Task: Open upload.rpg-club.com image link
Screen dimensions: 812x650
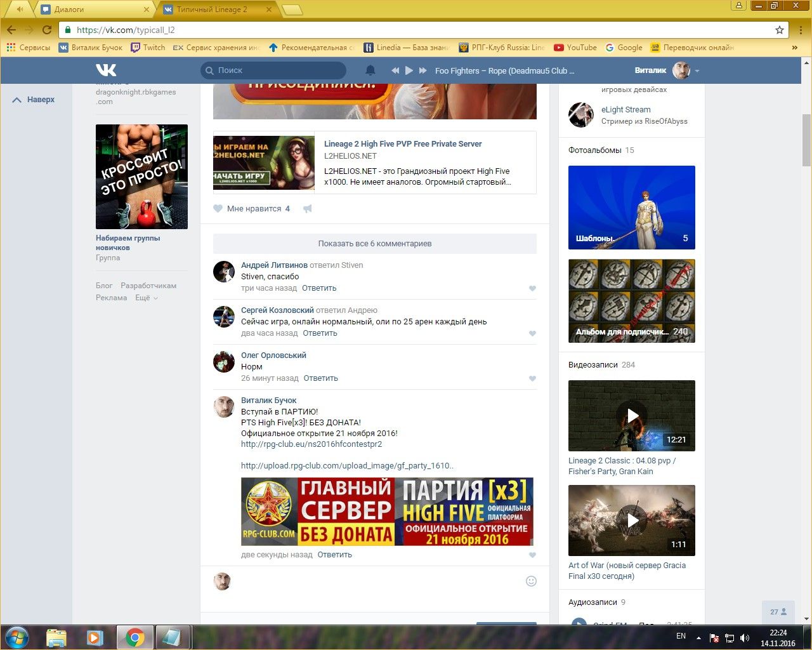Action: tap(348, 466)
